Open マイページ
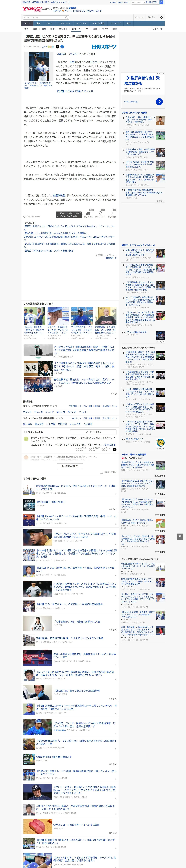The image size is (186, 868). pos(139,17)
